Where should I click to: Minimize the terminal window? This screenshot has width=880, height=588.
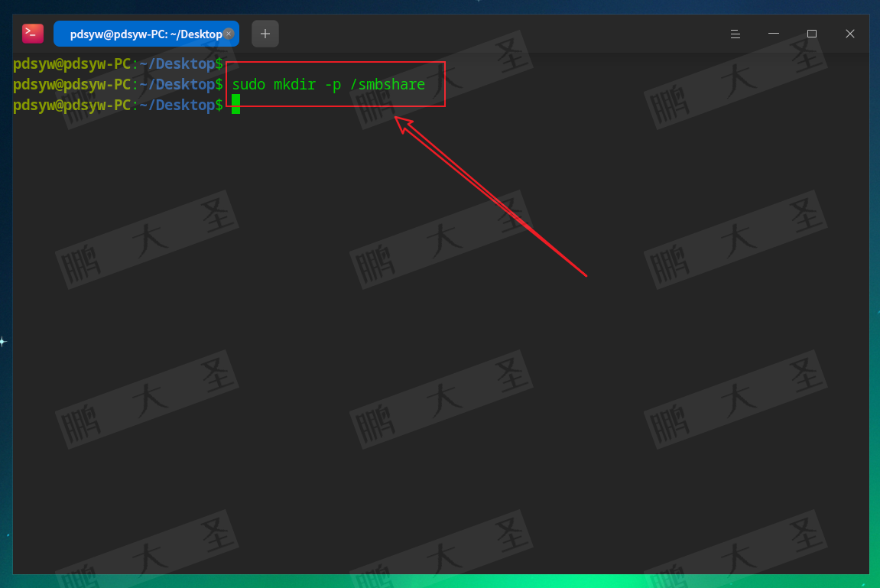(774, 34)
